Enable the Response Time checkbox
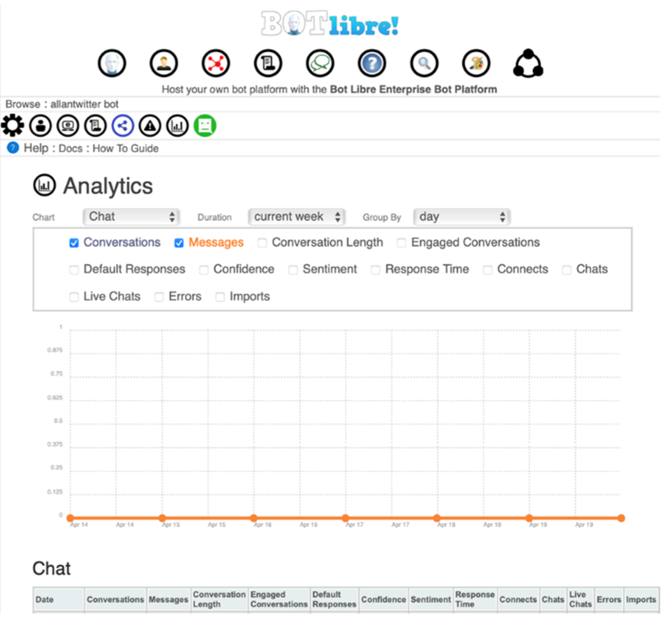 (375, 270)
